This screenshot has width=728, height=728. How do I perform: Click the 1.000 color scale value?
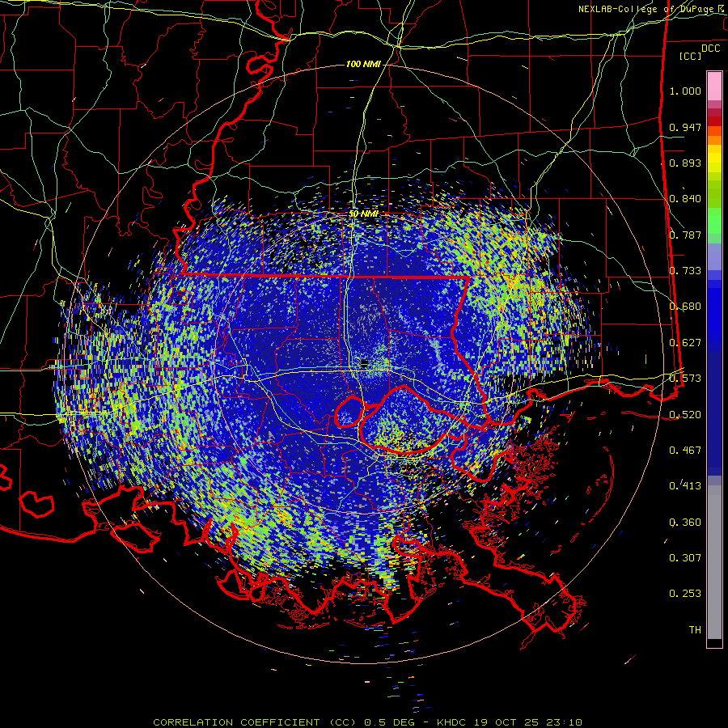pos(685,91)
